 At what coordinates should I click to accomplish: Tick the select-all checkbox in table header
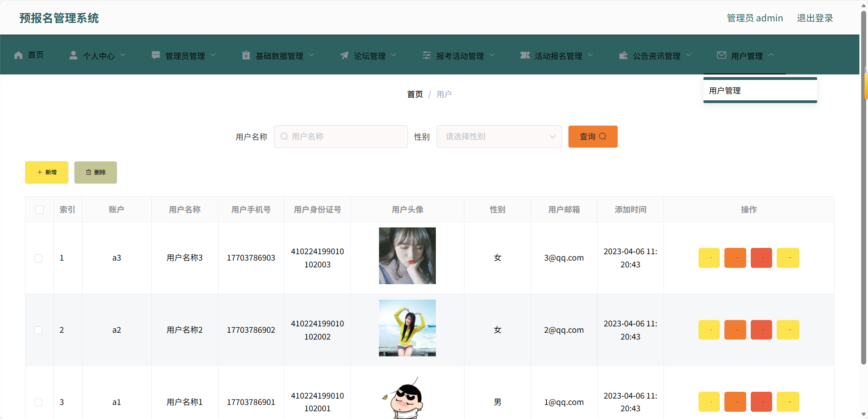(40, 210)
